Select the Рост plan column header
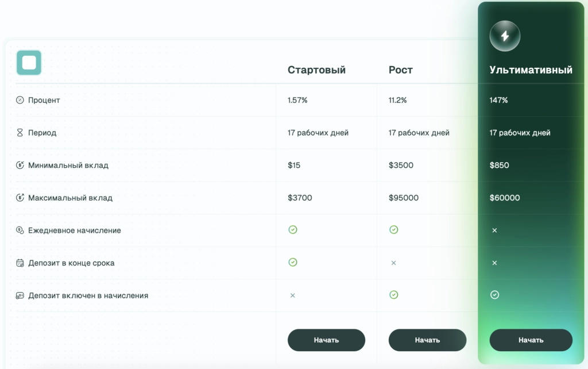588x369 pixels. [x=400, y=70]
